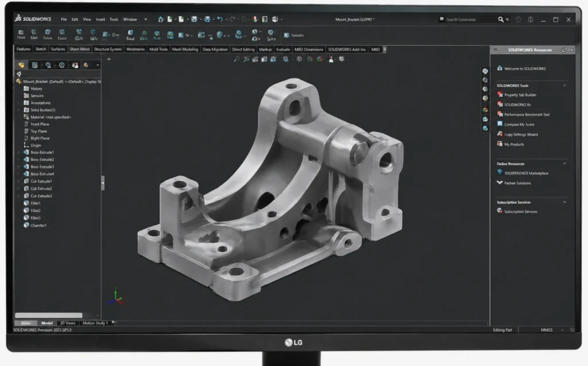Open the Save button dropdown arrow
This screenshot has height=366, width=588.
[x=200, y=19]
